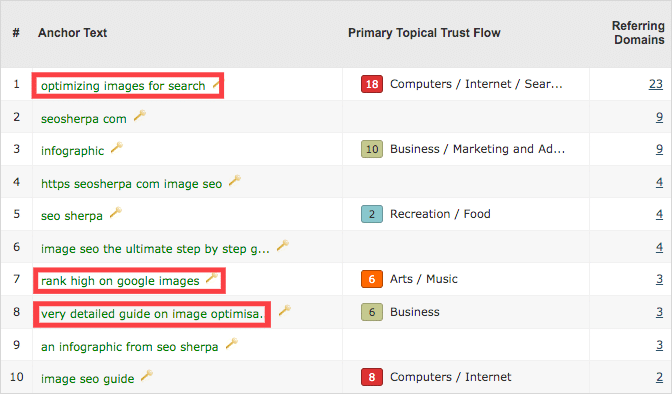The width and height of the screenshot is (672, 394).
Task: Open referring domains count 23
Action: pyautogui.click(x=656, y=84)
